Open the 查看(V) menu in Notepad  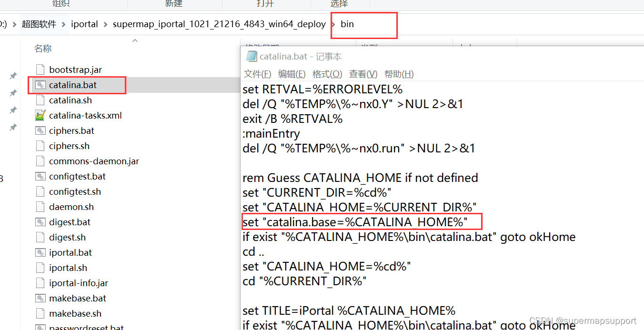click(363, 74)
